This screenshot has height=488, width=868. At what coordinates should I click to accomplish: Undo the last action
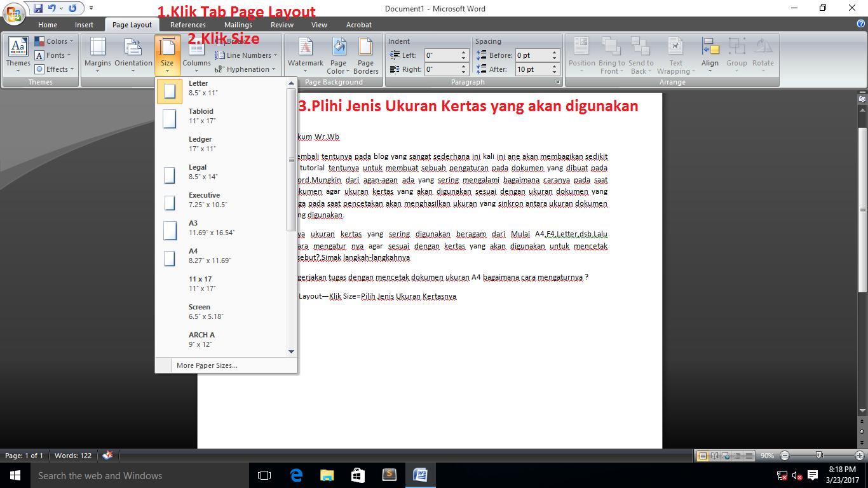pyautogui.click(x=52, y=8)
